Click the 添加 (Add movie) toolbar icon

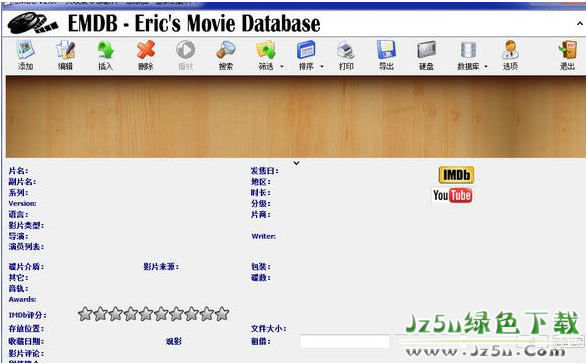25,50
